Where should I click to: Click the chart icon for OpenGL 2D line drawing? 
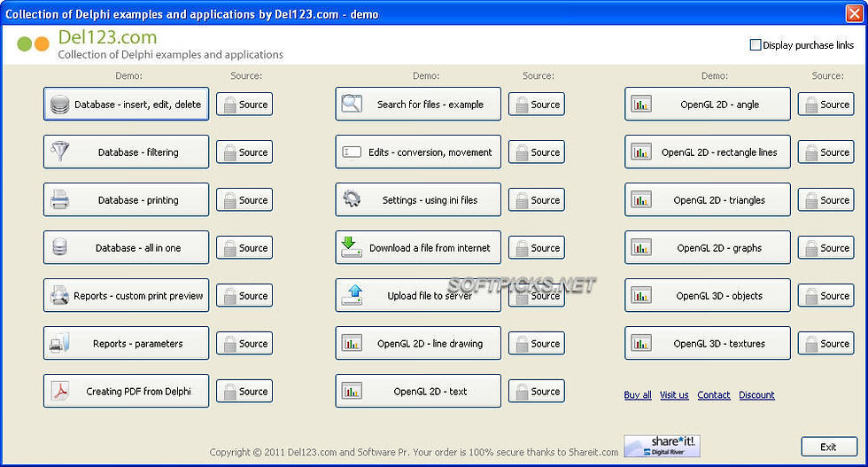point(352,343)
